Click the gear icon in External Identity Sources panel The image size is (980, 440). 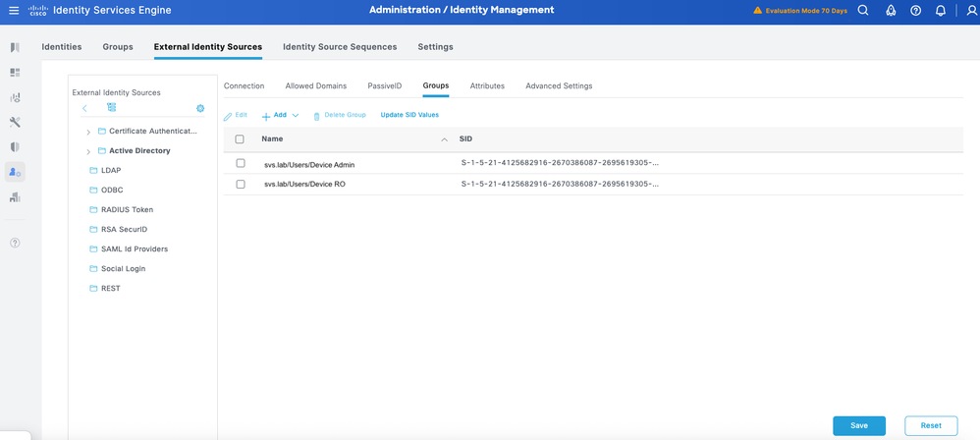pos(200,108)
